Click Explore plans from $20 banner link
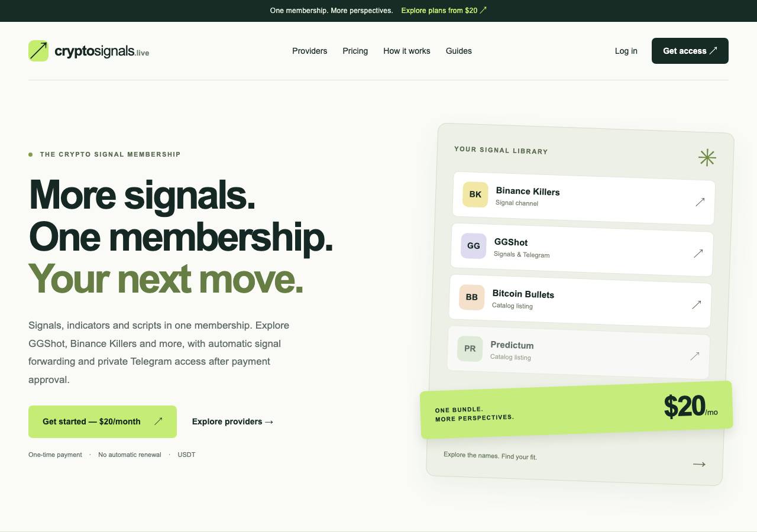Image resolution: width=757 pixels, height=532 pixels. click(444, 11)
